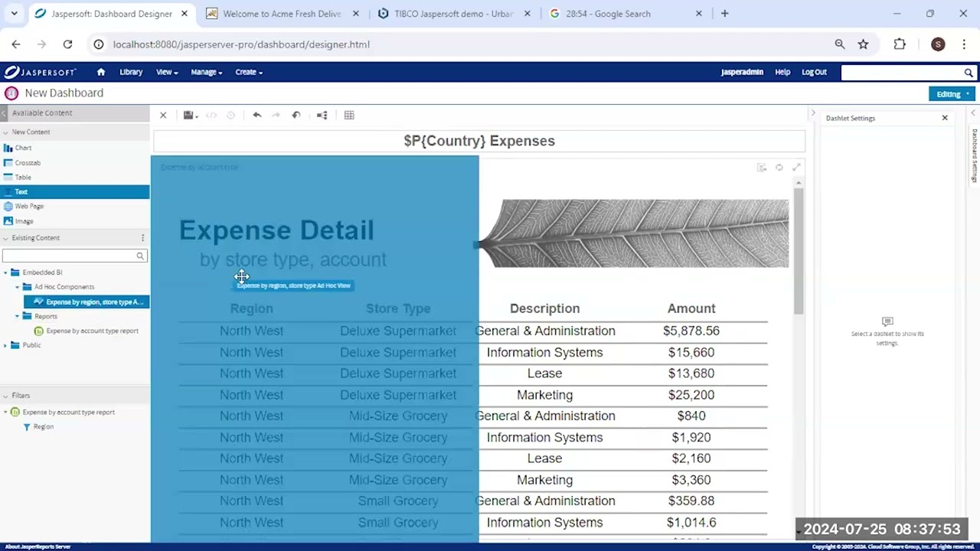Click the top search bar magnifier

[969, 72]
